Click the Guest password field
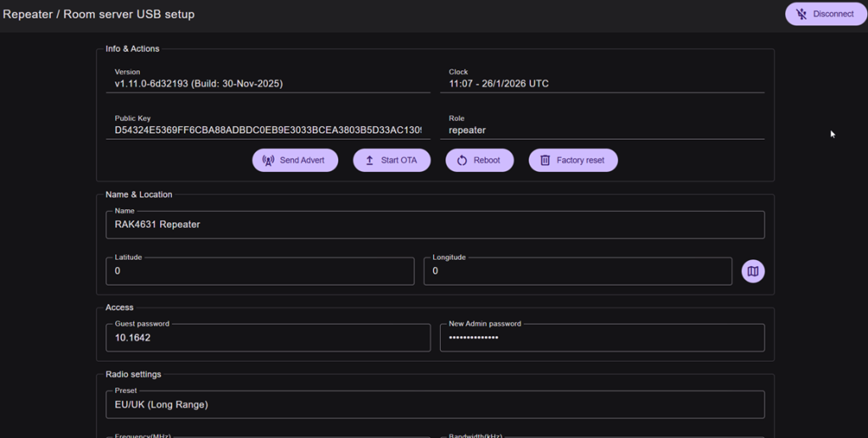868x438 pixels. 268,337
